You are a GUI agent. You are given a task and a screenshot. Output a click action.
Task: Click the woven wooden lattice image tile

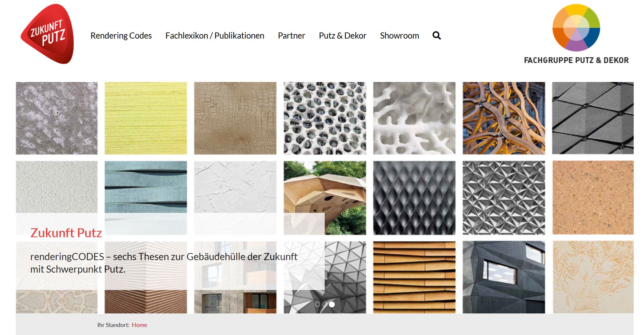point(504,118)
